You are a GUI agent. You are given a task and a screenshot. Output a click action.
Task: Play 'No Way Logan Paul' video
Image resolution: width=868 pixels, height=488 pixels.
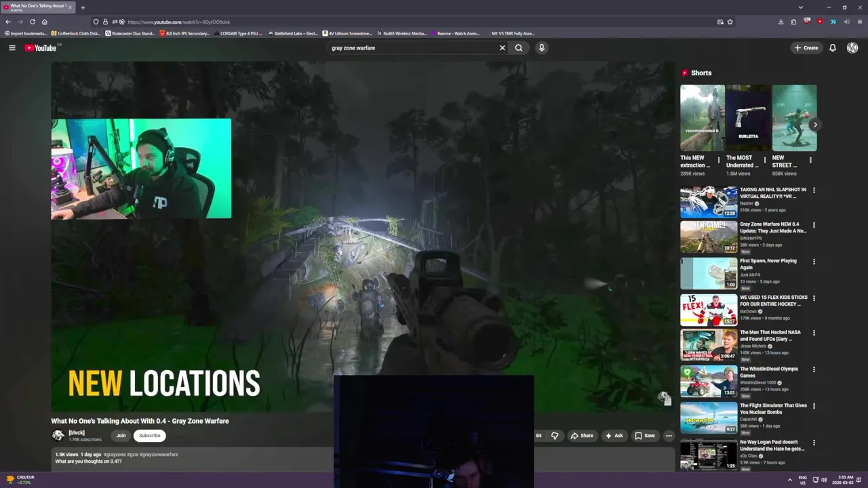click(709, 455)
